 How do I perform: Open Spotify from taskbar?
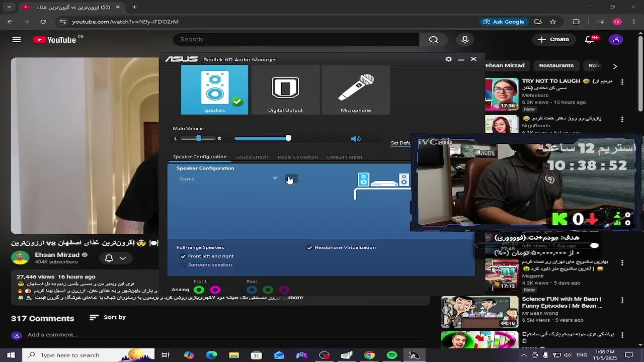392,355
